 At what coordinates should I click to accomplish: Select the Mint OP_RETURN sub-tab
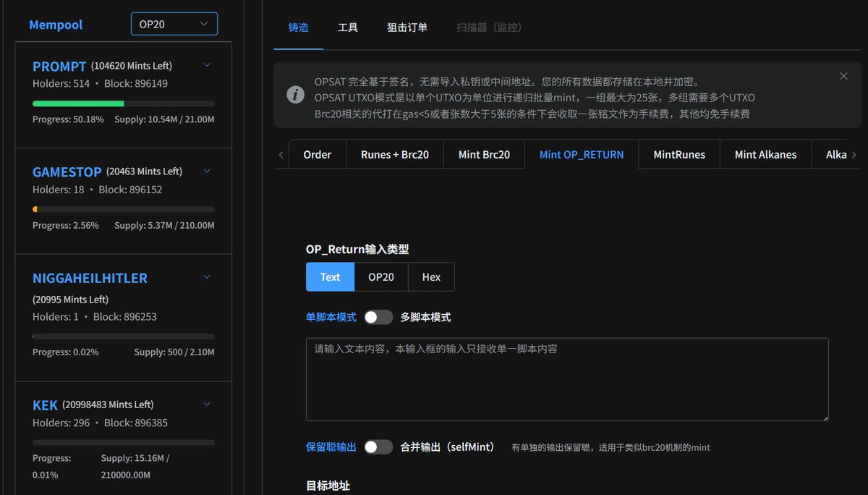click(x=582, y=154)
